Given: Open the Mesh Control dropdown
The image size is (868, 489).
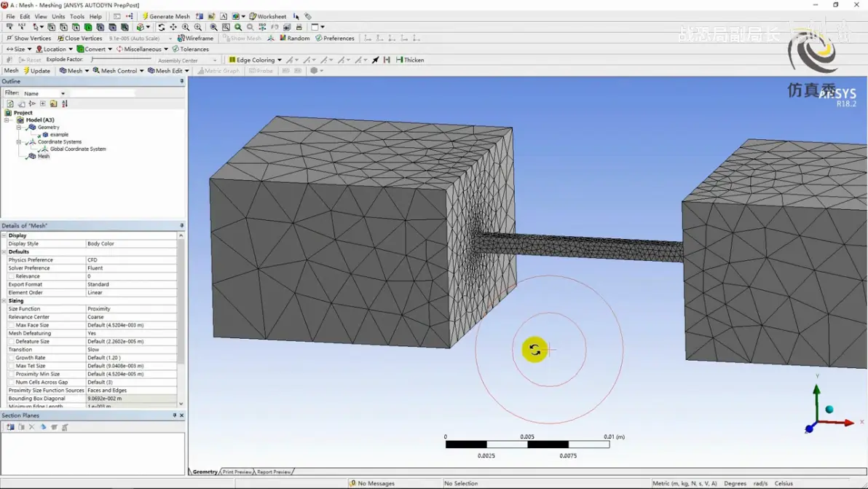Looking at the screenshot, I should coord(119,71).
